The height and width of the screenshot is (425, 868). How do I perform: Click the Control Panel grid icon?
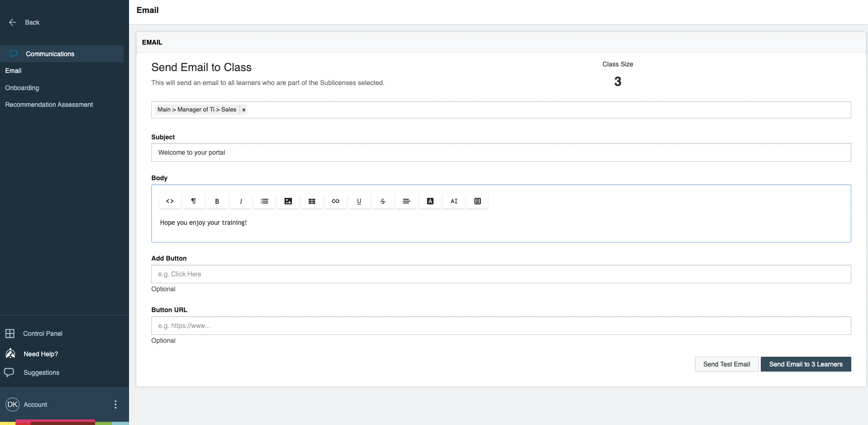point(10,333)
